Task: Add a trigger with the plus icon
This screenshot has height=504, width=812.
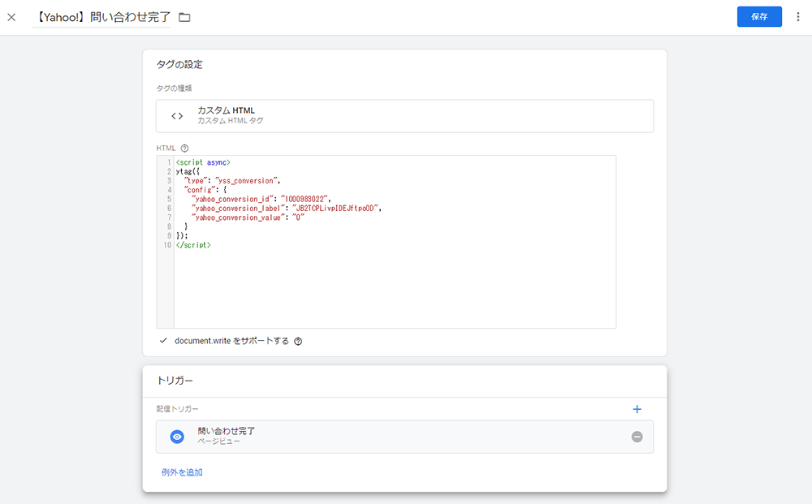Action: click(x=637, y=409)
